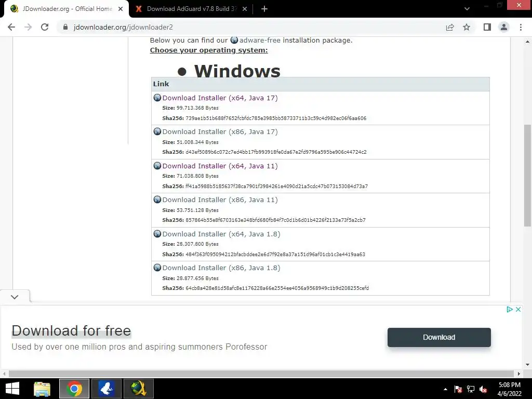Switch to the Download AdGuard v7.8 tab
Viewport: 532px width, 399px height.
191,9
